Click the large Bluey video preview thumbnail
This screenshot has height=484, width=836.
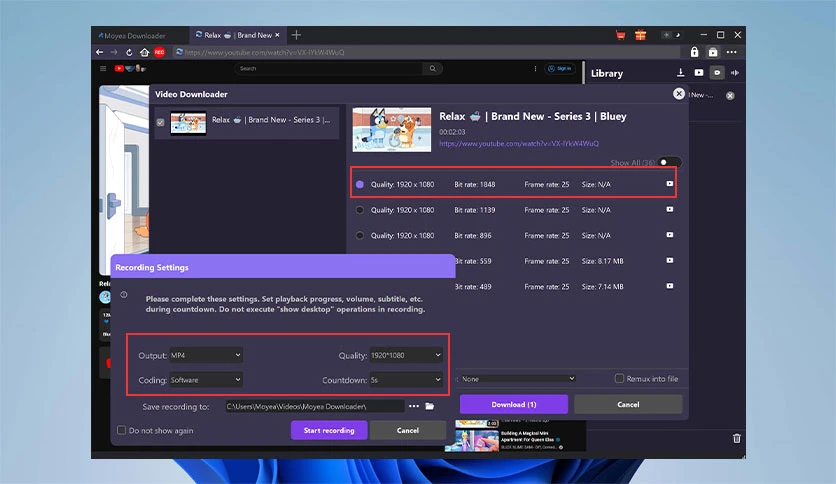pyautogui.click(x=392, y=130)
